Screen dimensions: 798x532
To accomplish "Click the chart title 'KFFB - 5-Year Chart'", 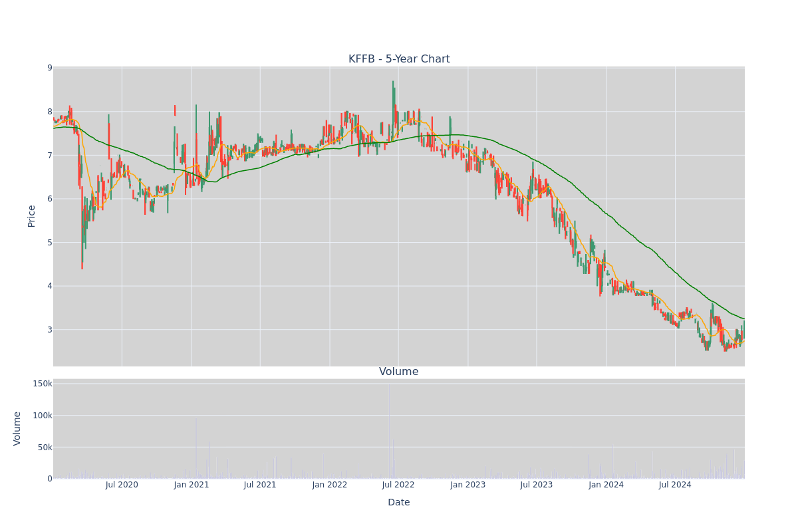I will click(x=399, y=59).
